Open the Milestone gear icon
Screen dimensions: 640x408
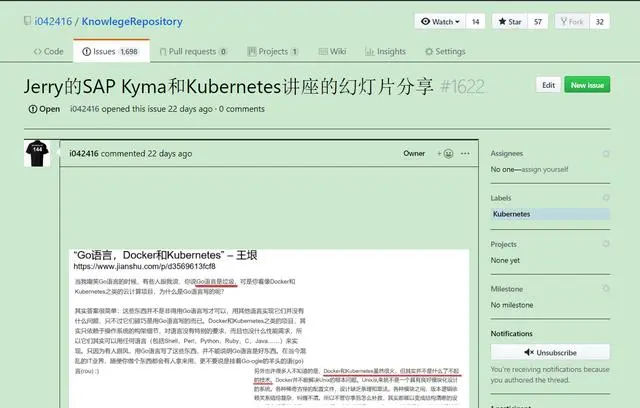[x=606, y=288]
